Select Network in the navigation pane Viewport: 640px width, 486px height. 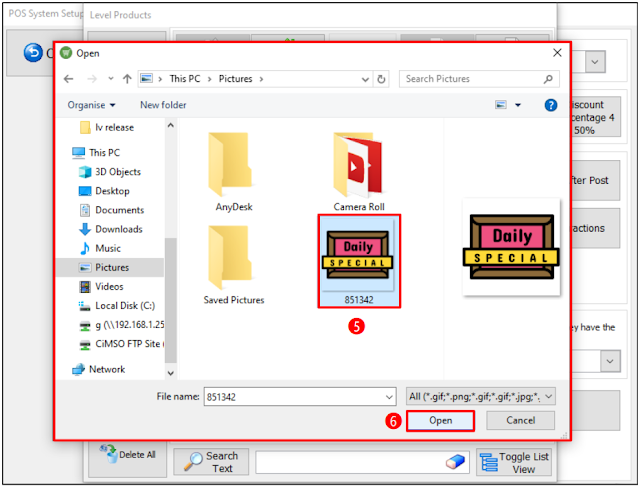point(99,369)
